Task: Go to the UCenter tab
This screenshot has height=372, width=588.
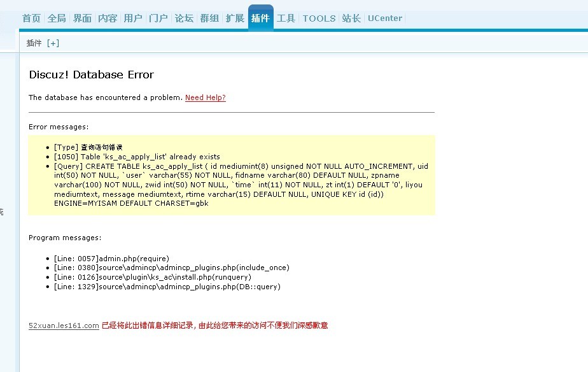Action: [x=385, y=18]
